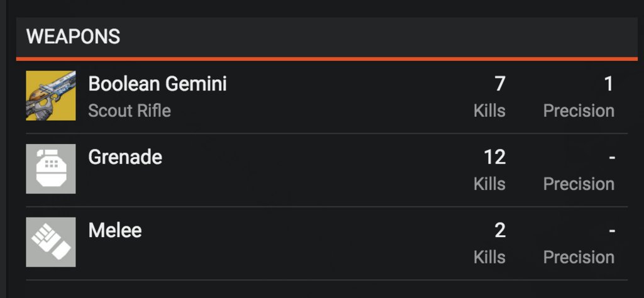Click the Melee precision dash value
The height and width of the screenshot is (298, 644).
point(612,231)
